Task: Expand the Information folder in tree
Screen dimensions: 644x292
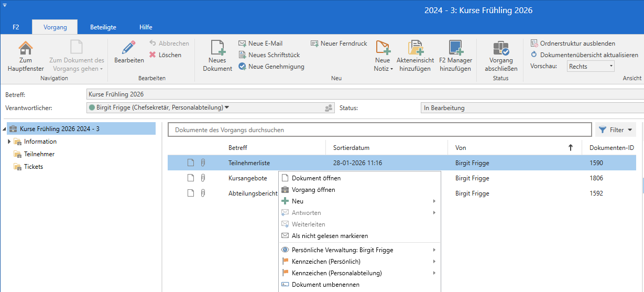Action: [x=9, y=142]
